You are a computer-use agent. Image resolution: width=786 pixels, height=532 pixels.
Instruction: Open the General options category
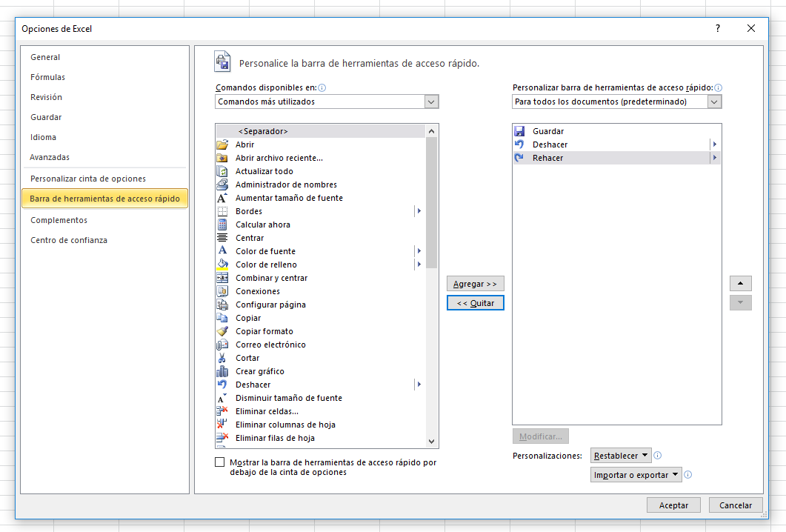(x=45, y=57)
